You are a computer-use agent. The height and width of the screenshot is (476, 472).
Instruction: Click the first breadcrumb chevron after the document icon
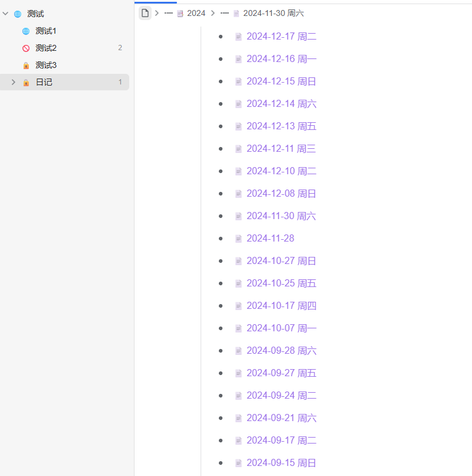157,14
